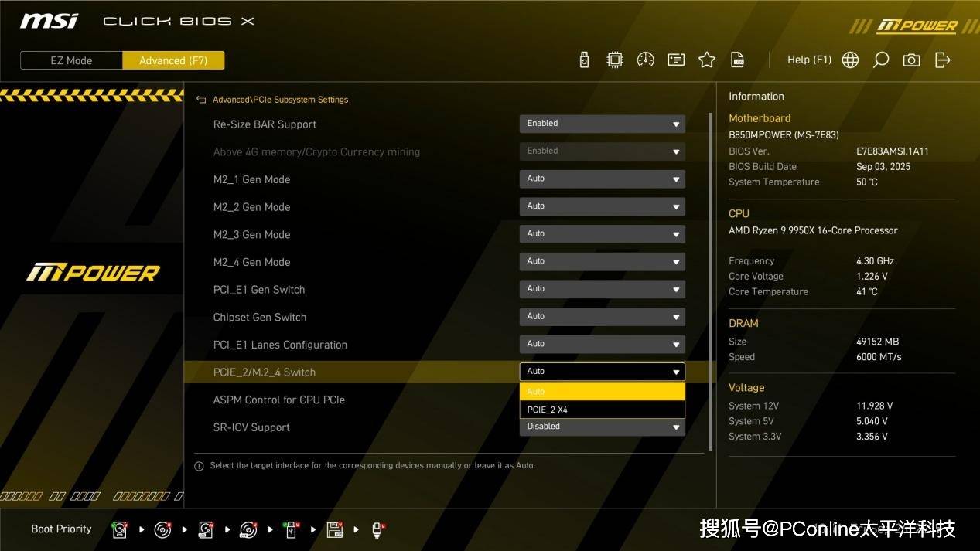Screen dimensions: 980x551
Task: Open the M2_3 Gen Mode dropdown
Action: [603, 234]
